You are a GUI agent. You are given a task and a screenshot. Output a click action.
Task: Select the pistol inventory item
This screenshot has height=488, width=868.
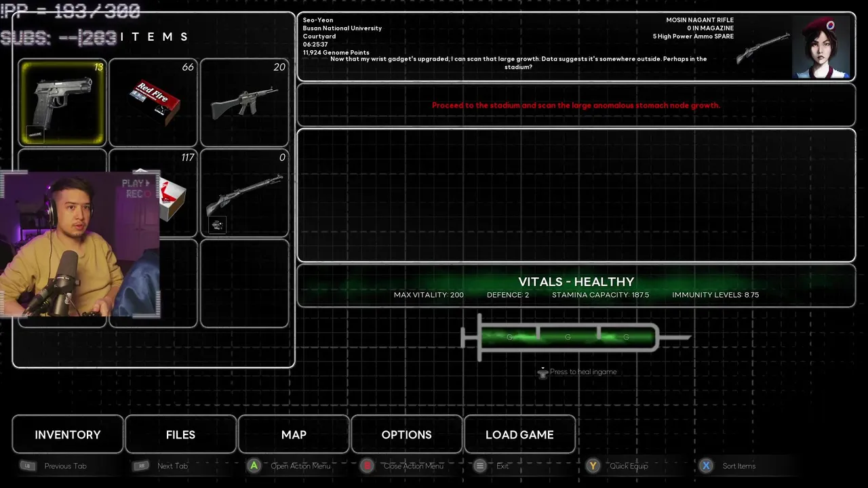pos(62,103)
